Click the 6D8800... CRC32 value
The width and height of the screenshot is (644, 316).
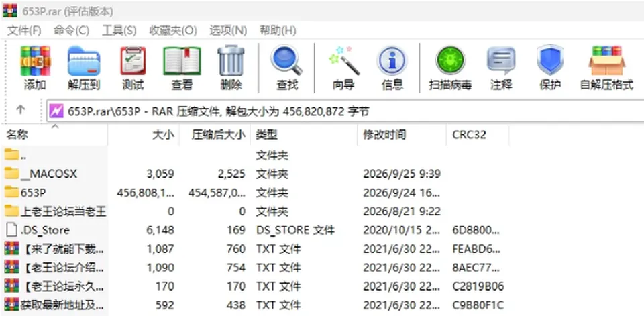[476, 231]
